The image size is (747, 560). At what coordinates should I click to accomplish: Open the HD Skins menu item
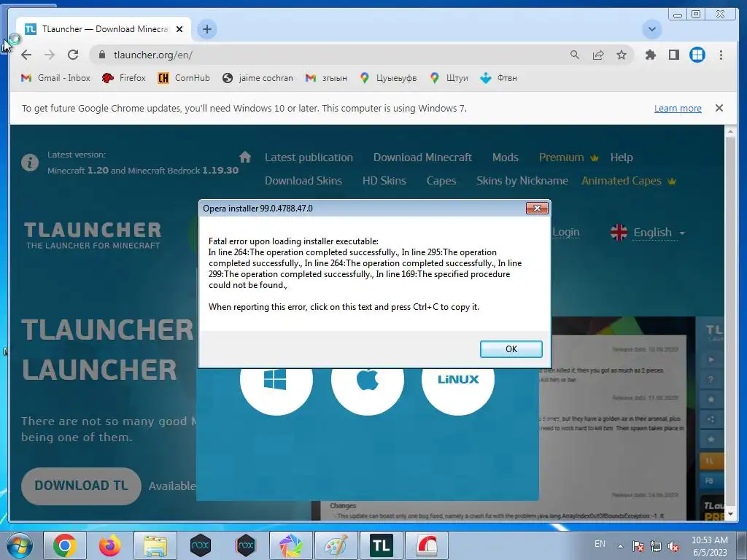pyautogui.click(x=384, y=181)
